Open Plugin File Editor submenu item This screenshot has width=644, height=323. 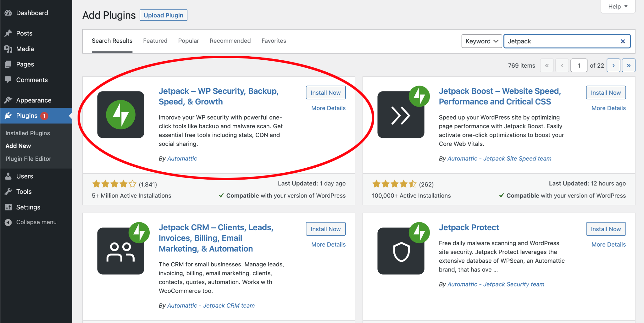tap(28, 159)
